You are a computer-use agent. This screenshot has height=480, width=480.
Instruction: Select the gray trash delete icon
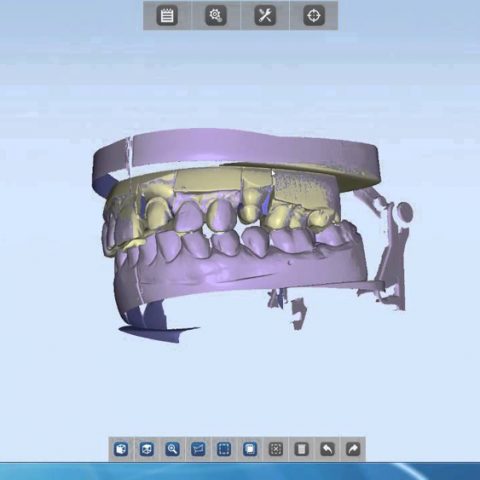[301, 449]
